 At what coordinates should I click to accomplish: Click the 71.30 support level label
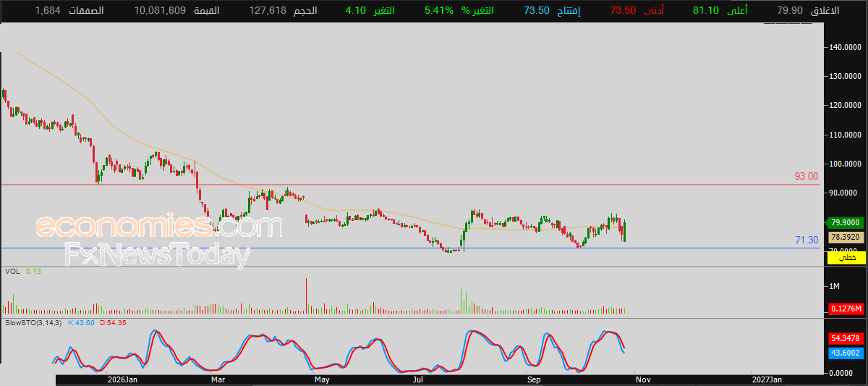point(806,240)
